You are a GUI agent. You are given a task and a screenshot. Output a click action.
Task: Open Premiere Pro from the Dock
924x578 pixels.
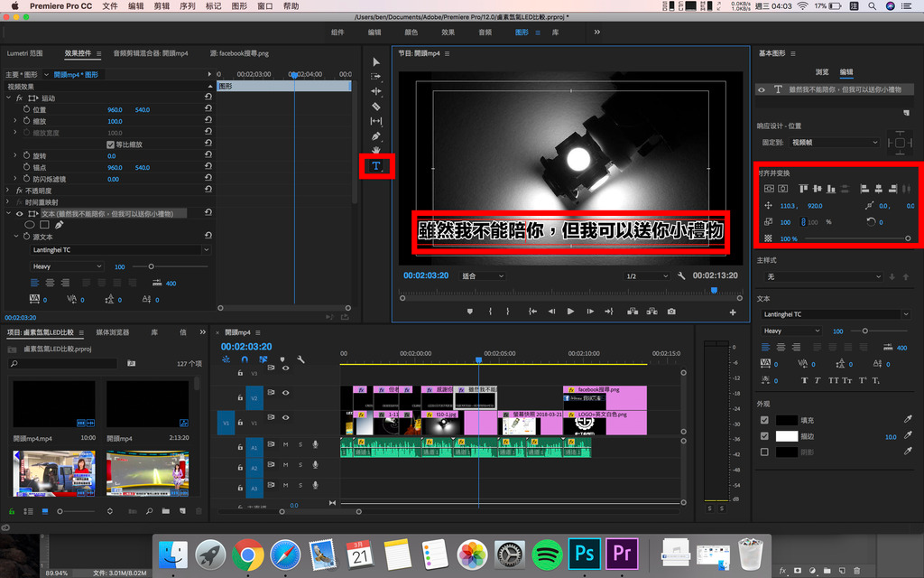point(622,554)
